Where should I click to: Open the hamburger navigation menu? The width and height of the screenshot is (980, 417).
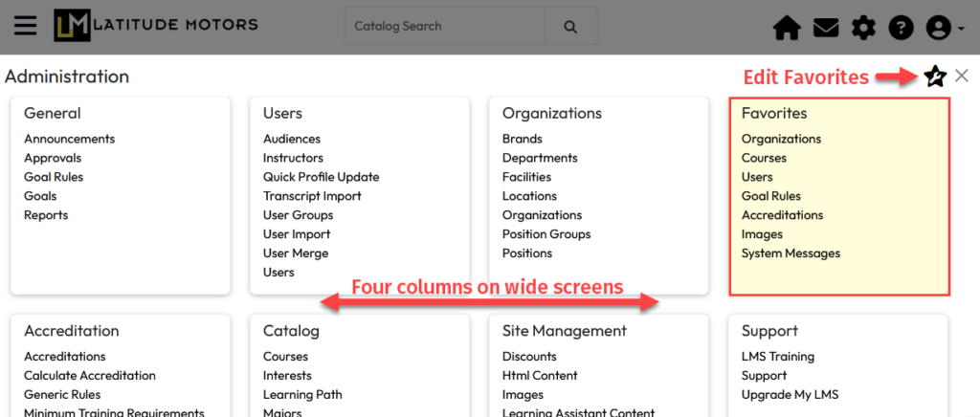[x=26, y=26]
